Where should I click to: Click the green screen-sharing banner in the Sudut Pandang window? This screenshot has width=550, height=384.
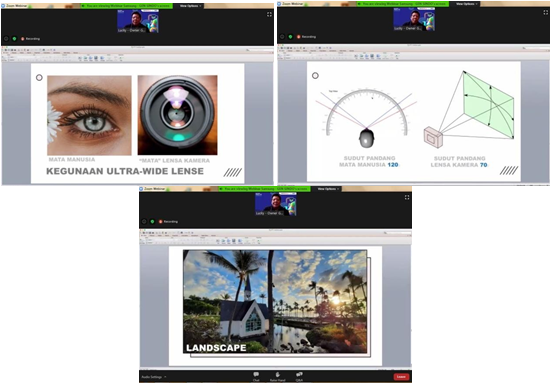403,4
